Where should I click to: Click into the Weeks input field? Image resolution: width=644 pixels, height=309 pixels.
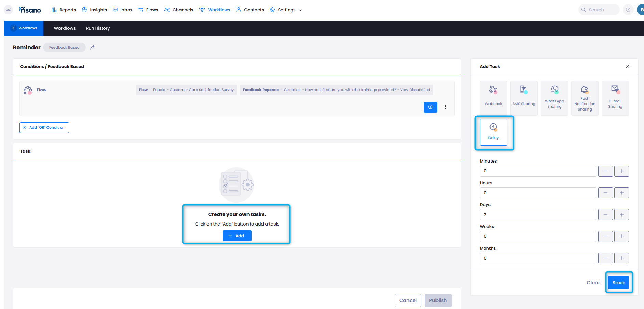click(x=538, y=236)
